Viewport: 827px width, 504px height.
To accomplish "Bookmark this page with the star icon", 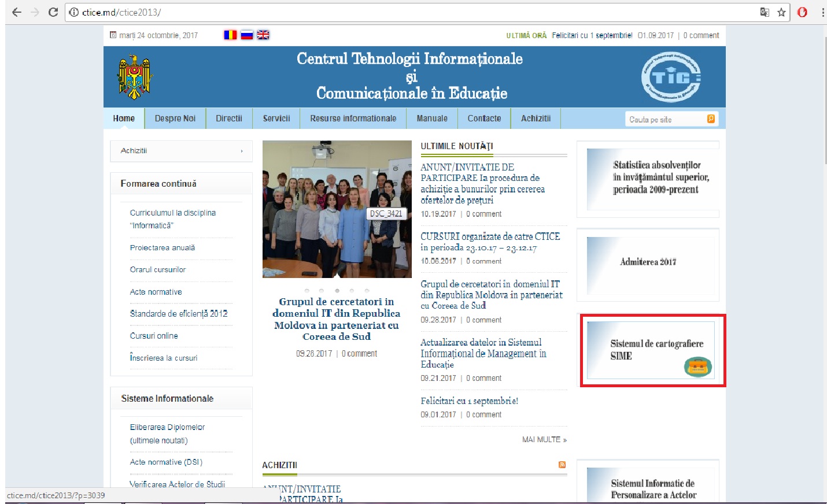I will click(x=781, y=12).
